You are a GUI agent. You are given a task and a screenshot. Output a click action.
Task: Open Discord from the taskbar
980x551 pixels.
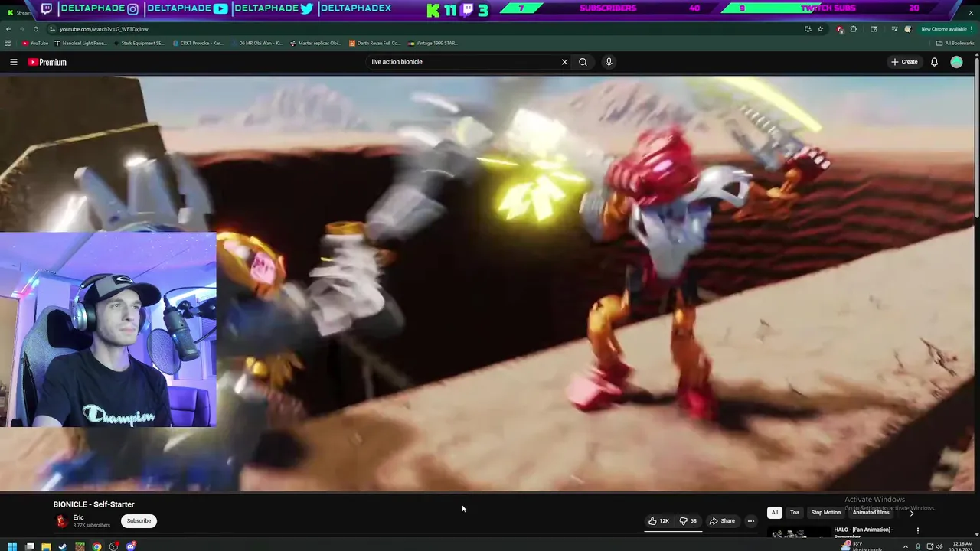point(131,546)
